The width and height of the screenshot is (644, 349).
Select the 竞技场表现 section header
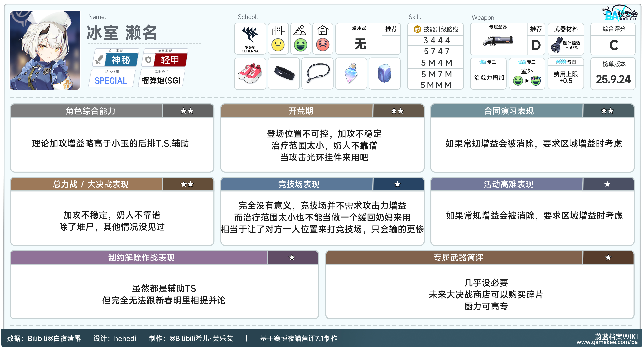[299, 184]
